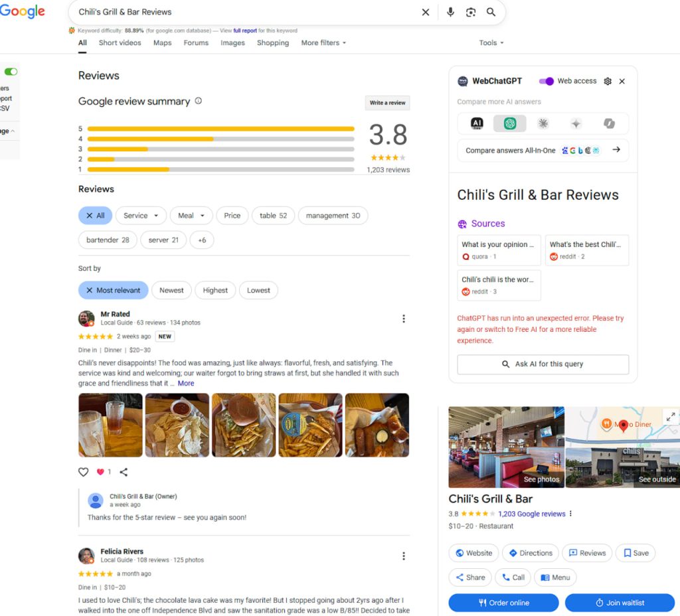The height and width of the screenshot is (616, 680).
Task: Click Ask AI for this query button
Action: 543,364
